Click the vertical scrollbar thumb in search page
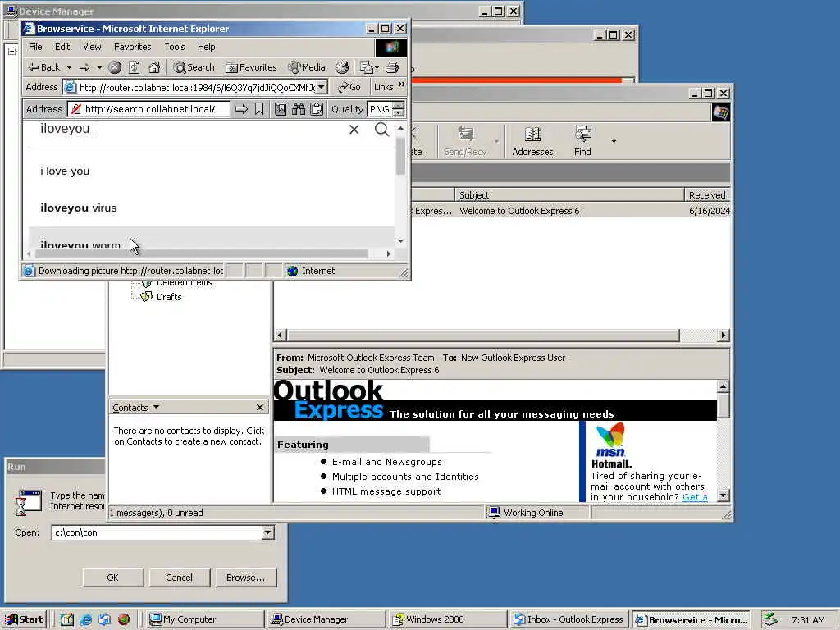 point(400,157)
